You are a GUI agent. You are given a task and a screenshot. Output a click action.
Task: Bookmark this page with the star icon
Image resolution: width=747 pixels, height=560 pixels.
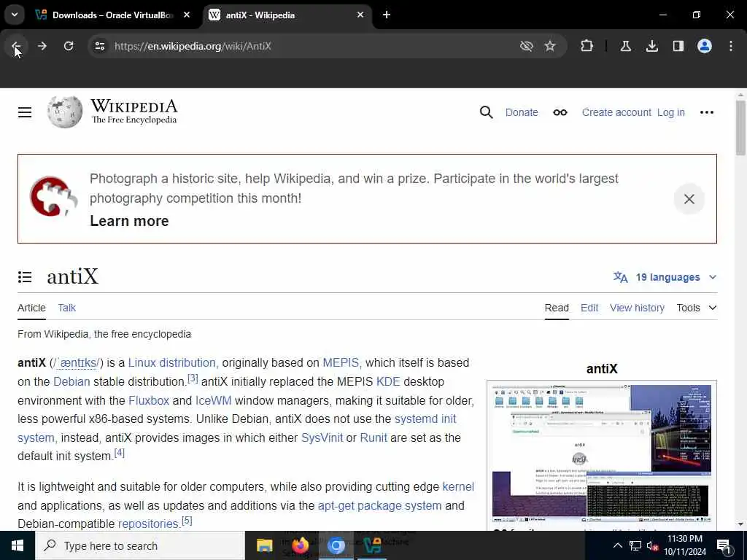tap(550, 46)
